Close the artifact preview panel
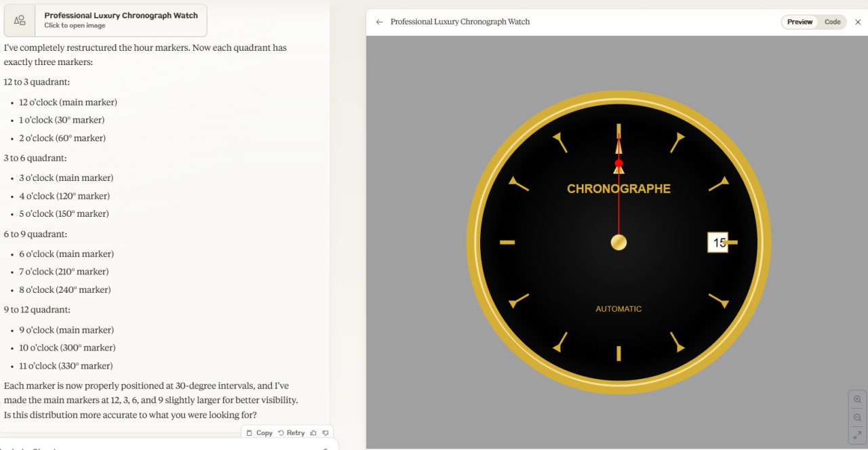The width and height of the screenshot is (868, 450). click(x=858, y=22)
